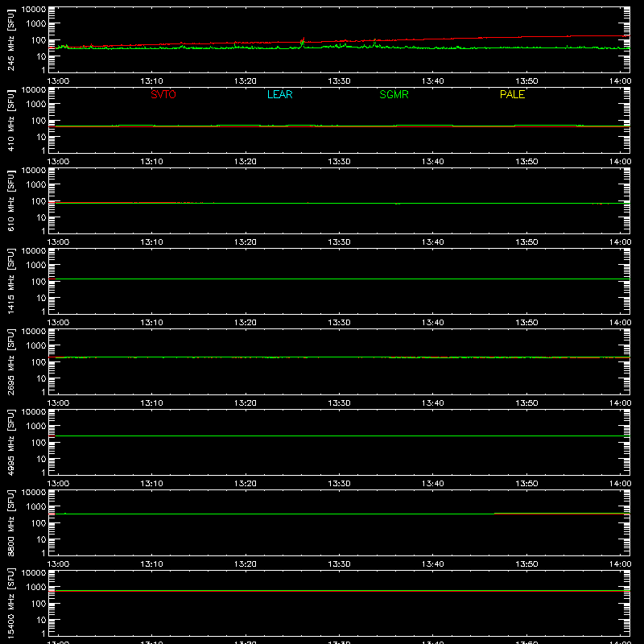Viewport: 644px width, 644px height.
Task: Click the green spike near 13:34 at 245 MHz
Action: coord(374,43)
